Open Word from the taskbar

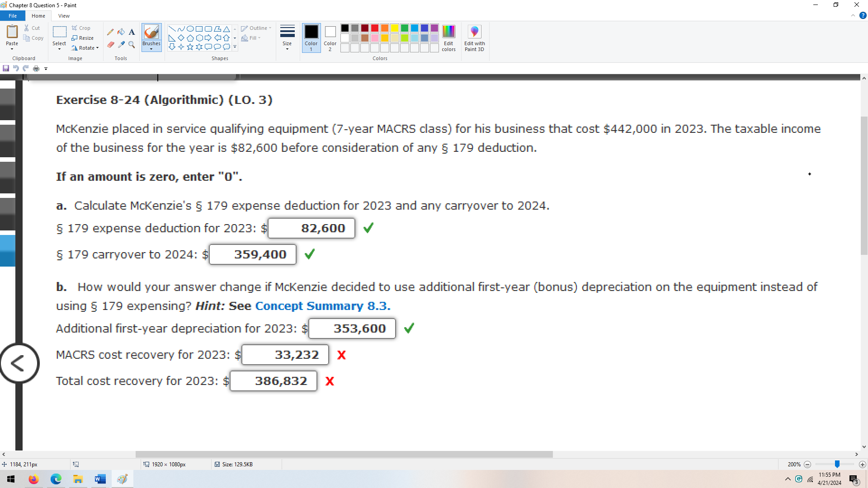pyautogui.click(x=100, y=479)
